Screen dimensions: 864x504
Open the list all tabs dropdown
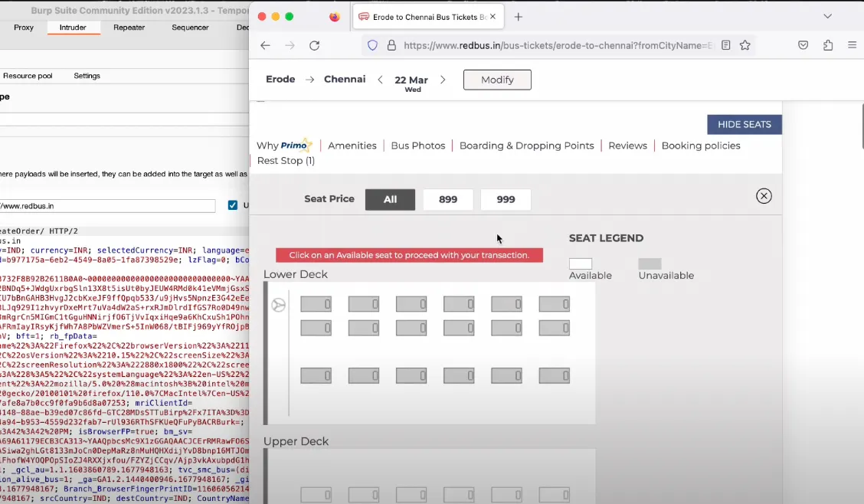(827, 16)
